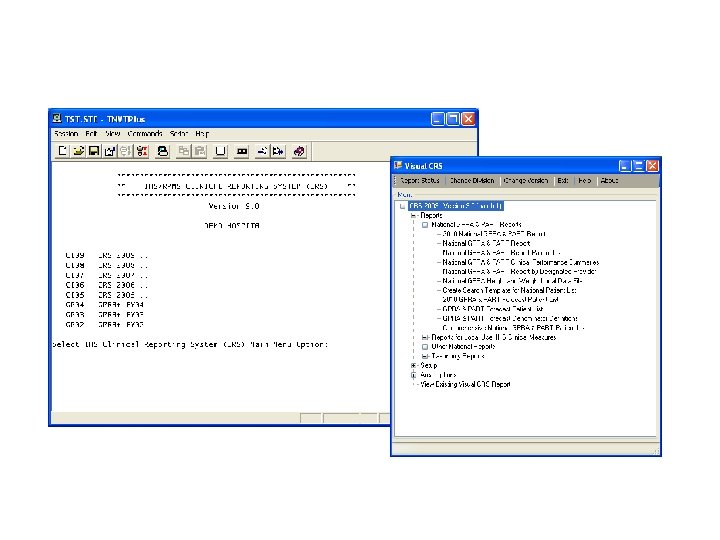720x540 pixels.
Task: Select GPRA & PART Forecast Patient List item
Action: coord(493,309)
